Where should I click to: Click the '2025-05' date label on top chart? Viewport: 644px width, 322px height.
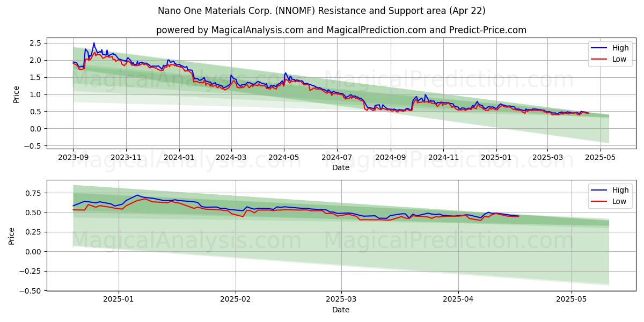(x=600, y=157)
